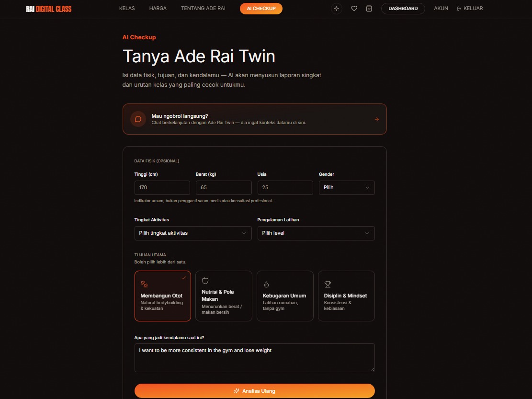Click the orange 'AI Checkup' label

(139, 37)
